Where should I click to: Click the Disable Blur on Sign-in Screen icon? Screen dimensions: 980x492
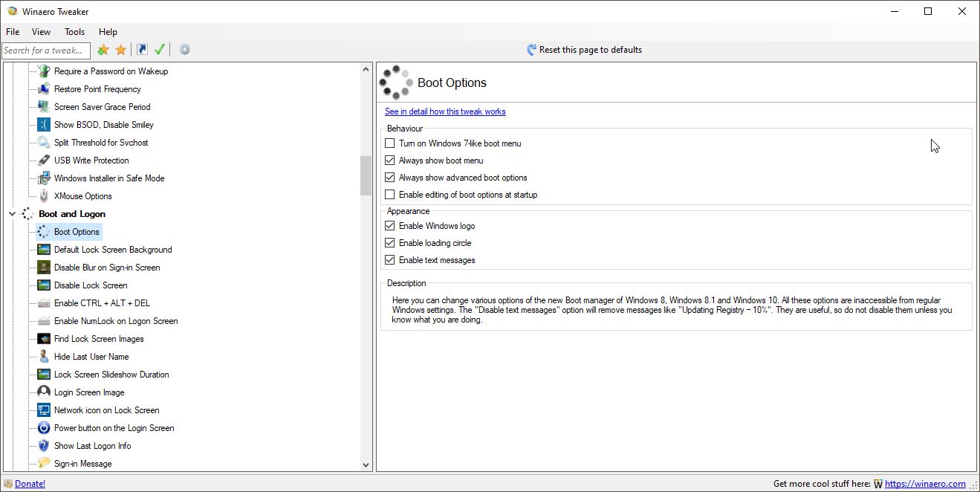pos(44,268)
